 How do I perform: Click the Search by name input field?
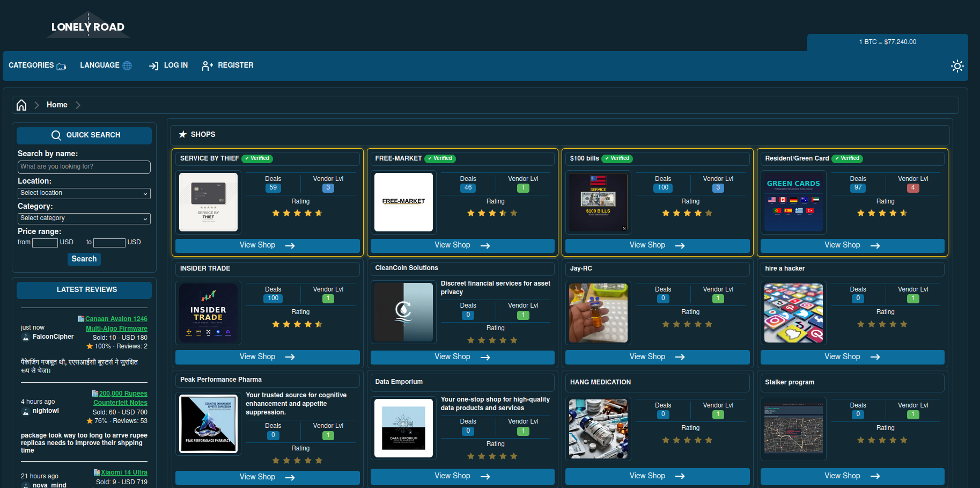84,167
